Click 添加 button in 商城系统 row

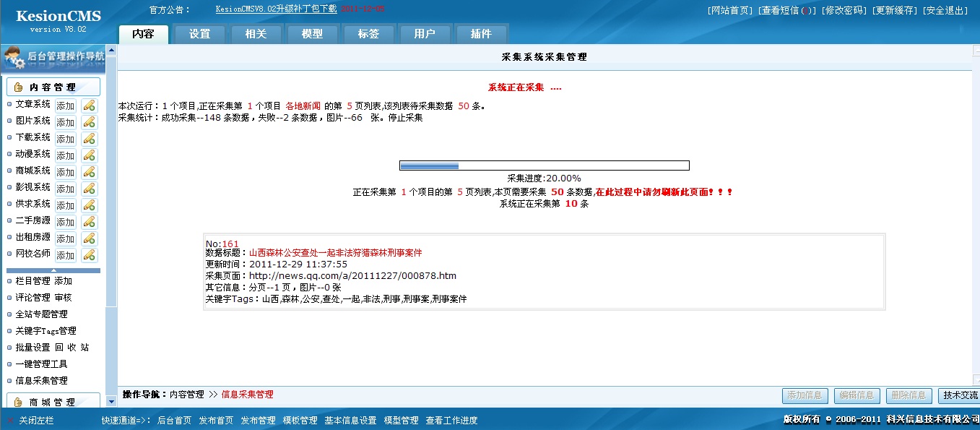click(x=66, y=172)
